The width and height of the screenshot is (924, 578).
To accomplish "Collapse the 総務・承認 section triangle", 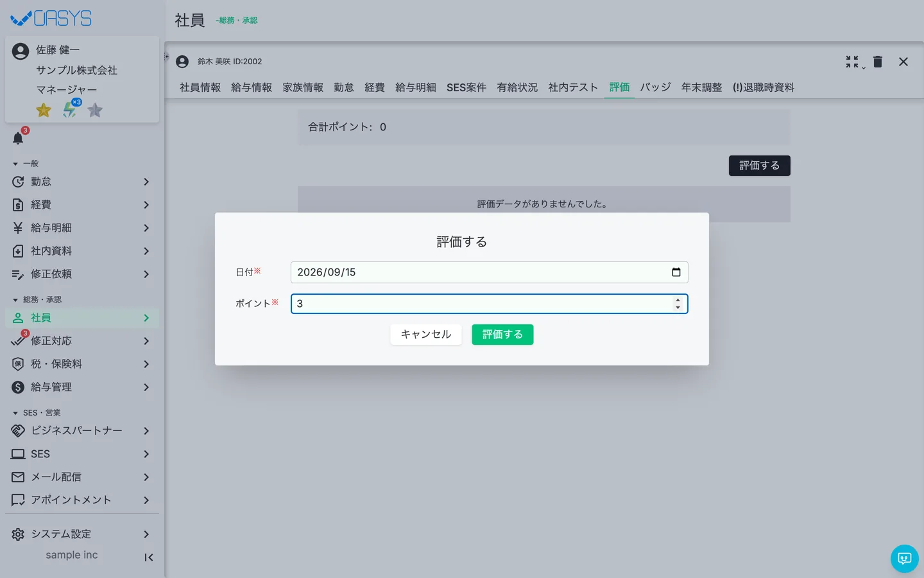I will coord(15,300).
